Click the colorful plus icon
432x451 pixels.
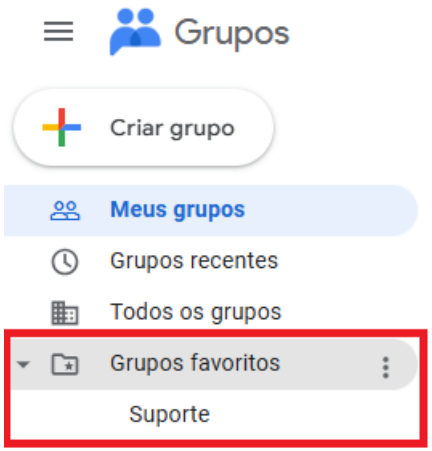[x=62, y=127]
